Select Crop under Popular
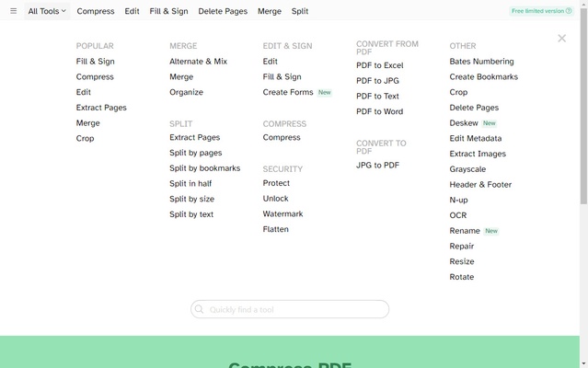 85,138
